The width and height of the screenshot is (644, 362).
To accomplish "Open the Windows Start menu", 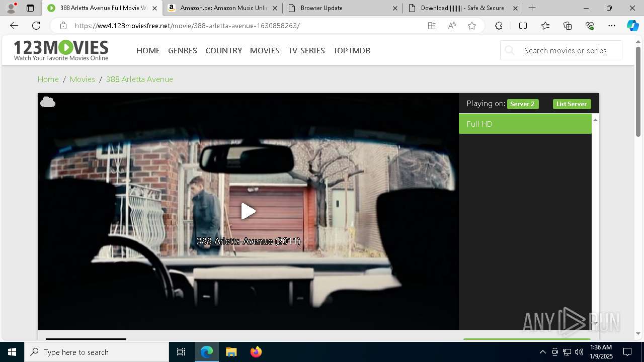I will click(x=12, y=352).
